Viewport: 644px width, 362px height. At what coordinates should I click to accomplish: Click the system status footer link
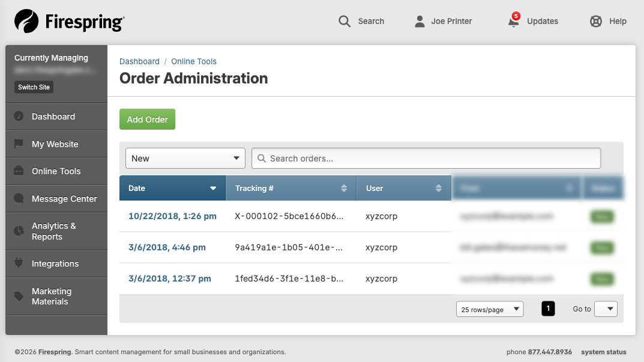tap(603, 352)
